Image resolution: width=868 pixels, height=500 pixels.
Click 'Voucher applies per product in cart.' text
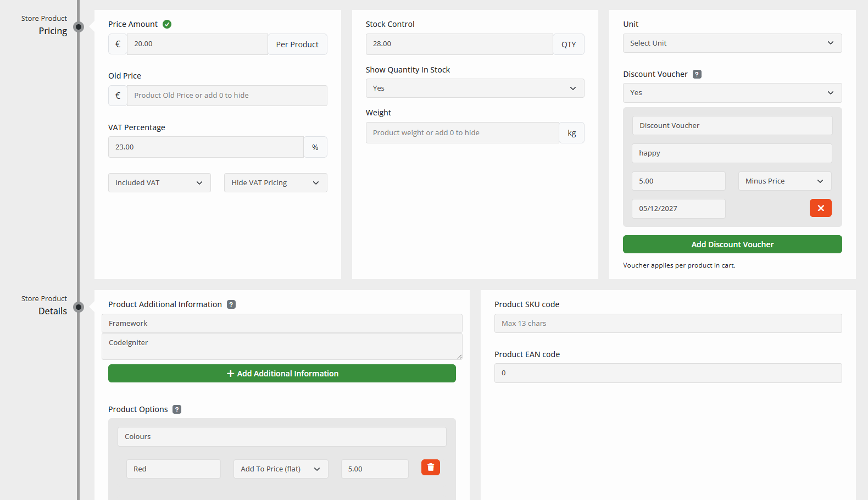(679, 265)
